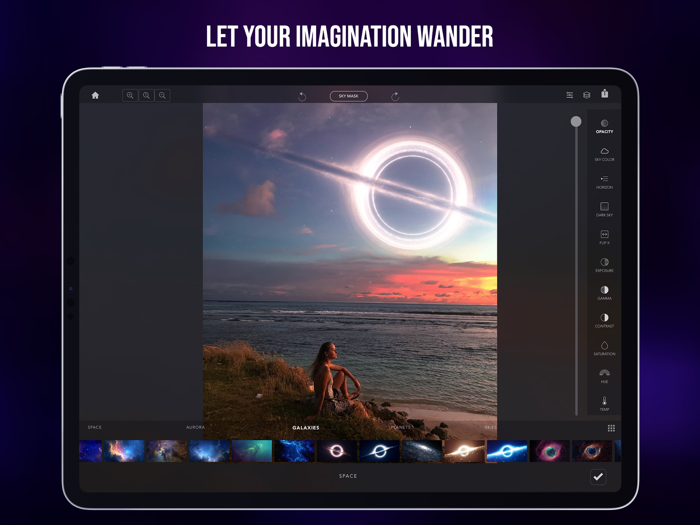Image resolution: width=700 pixels, height=525 pixels.
Task: Choose the white ring black hole thumbnail
Action: click(379, 451)
